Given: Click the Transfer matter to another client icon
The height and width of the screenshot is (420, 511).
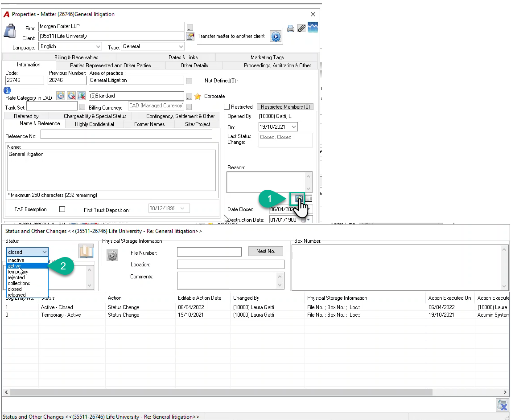Looking at the screenshot, I should pyautogui.click(x=276, y=37).
